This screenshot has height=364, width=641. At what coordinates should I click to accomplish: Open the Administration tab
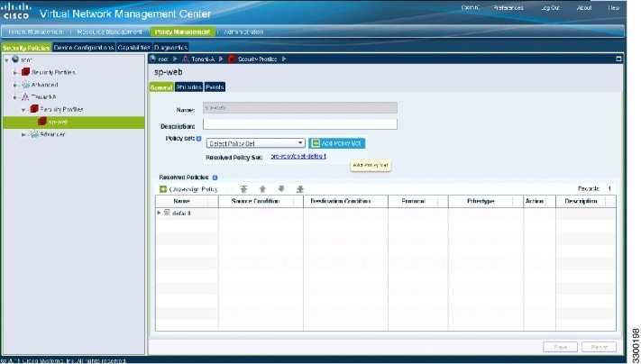(x=243, y=32)
